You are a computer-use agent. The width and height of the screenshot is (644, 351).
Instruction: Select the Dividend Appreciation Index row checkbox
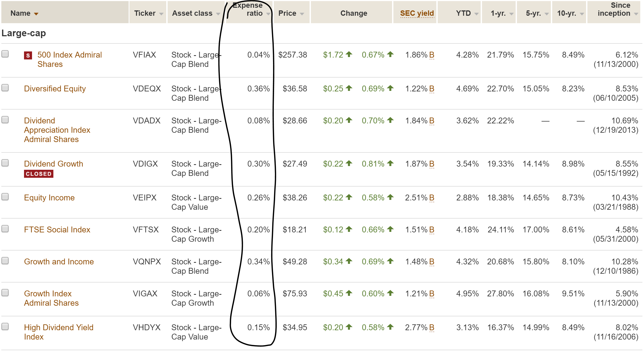coord(5,120)
